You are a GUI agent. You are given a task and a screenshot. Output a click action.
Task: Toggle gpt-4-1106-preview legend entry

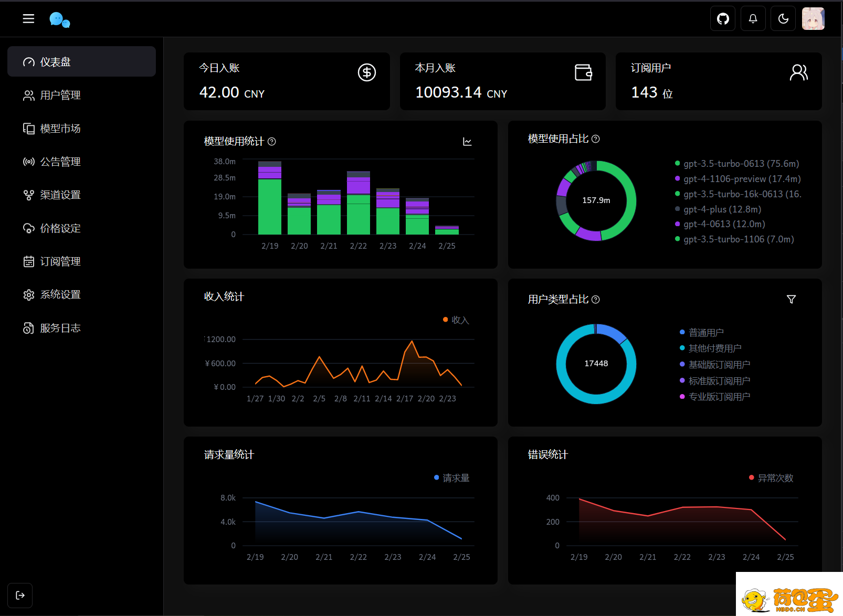[737, 179]
